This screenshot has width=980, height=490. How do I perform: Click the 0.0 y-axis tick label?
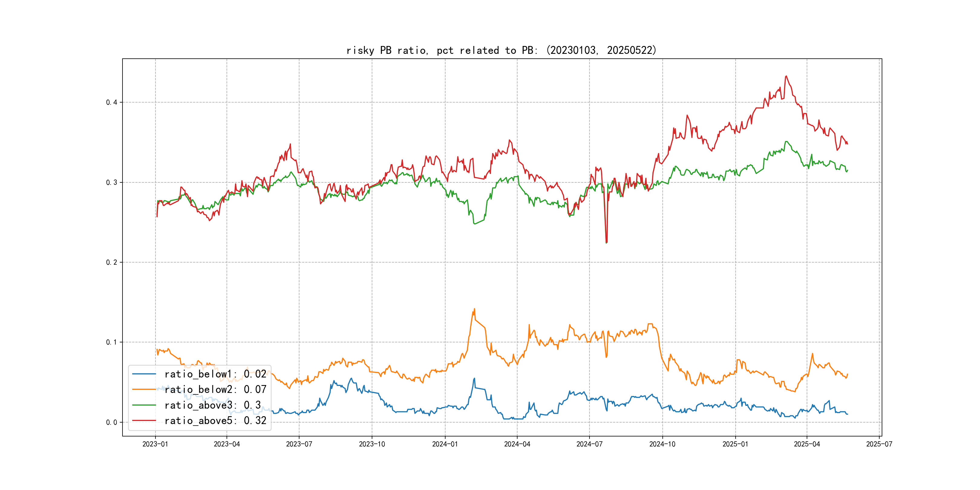112,422
